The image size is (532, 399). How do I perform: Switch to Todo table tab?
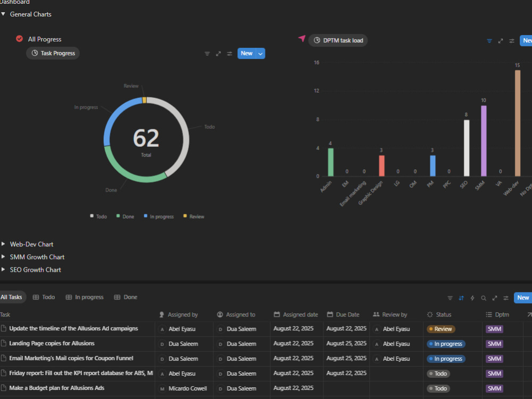(44, 297)
